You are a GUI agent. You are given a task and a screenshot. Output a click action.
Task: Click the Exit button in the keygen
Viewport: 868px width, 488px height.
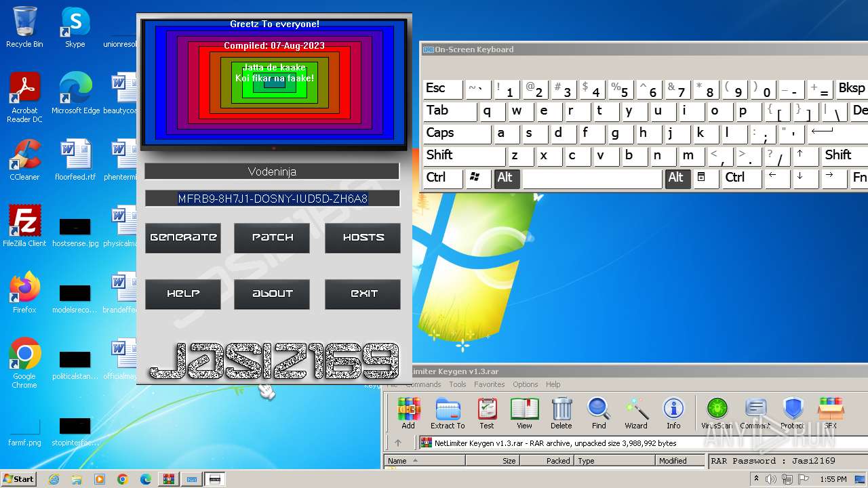(x=363, y=294)
